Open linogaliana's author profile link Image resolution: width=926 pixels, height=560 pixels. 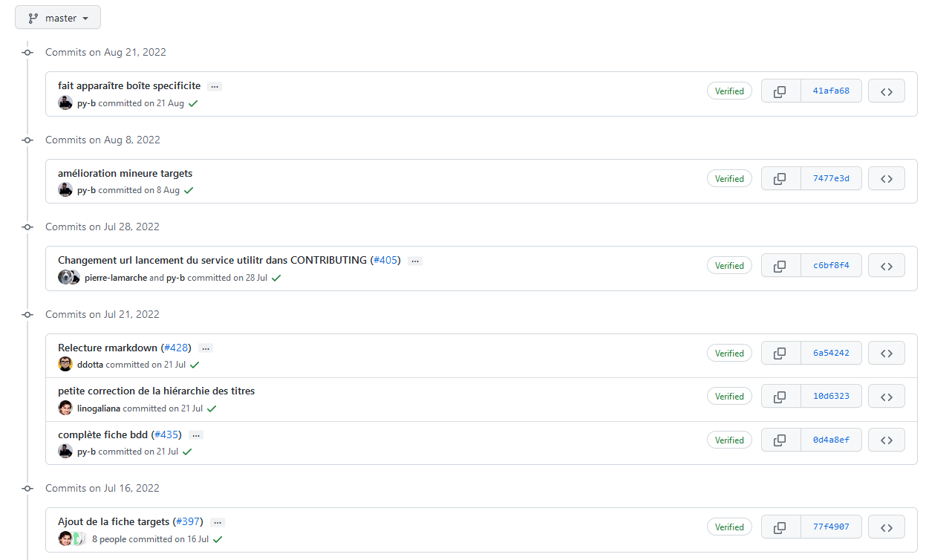[x=98, y=408]
